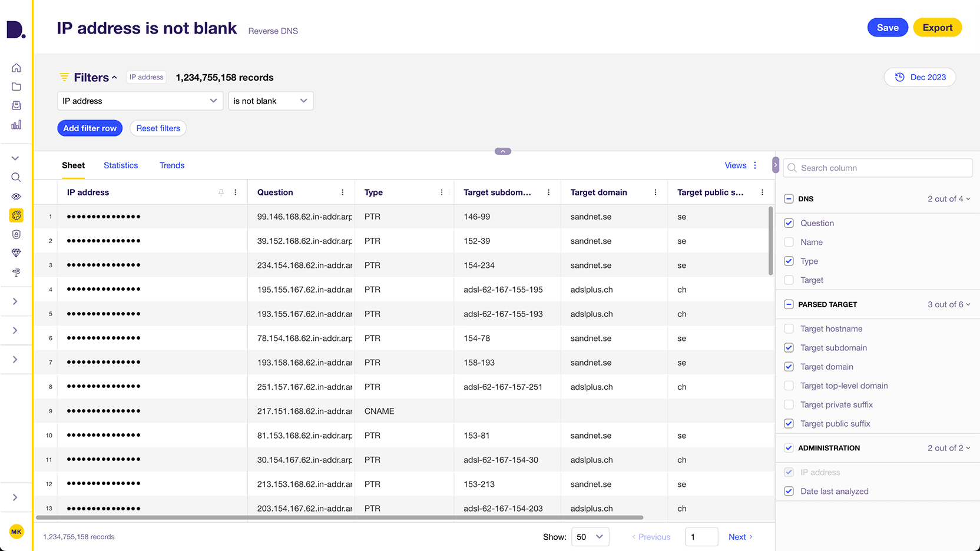Open the bar chart icon in the sidebar
The height and width of the screenshot is (551, 980).
click(16, 125)
